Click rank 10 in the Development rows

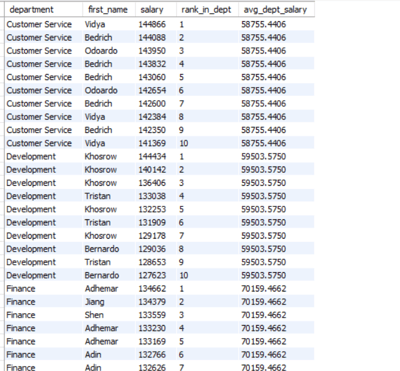tap(184, 275)
